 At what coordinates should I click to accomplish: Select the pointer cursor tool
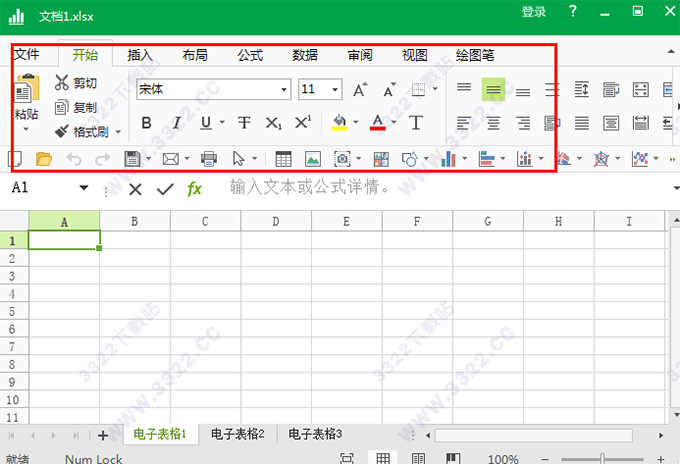(x=239, y=159)
